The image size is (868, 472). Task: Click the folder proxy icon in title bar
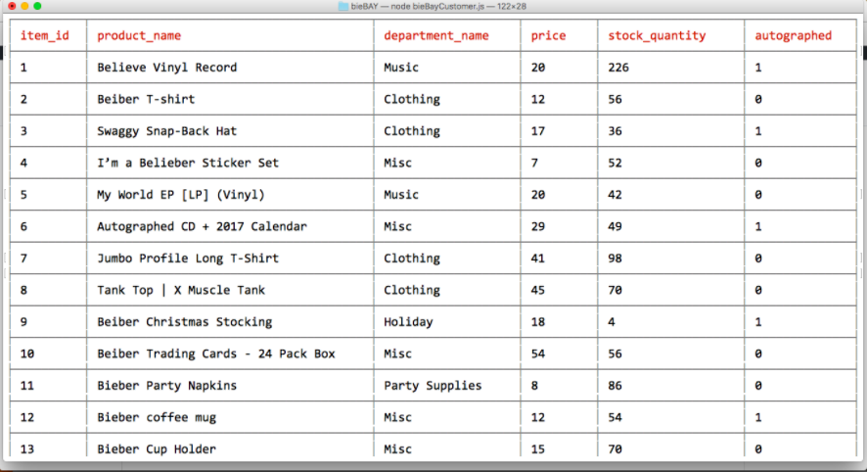pyautogui.click(x=343, y=6)
